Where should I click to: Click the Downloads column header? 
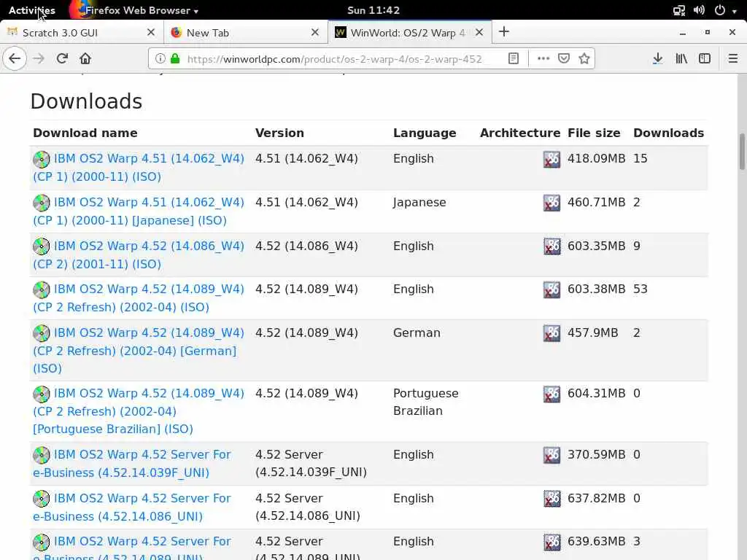tap(668, 133)
